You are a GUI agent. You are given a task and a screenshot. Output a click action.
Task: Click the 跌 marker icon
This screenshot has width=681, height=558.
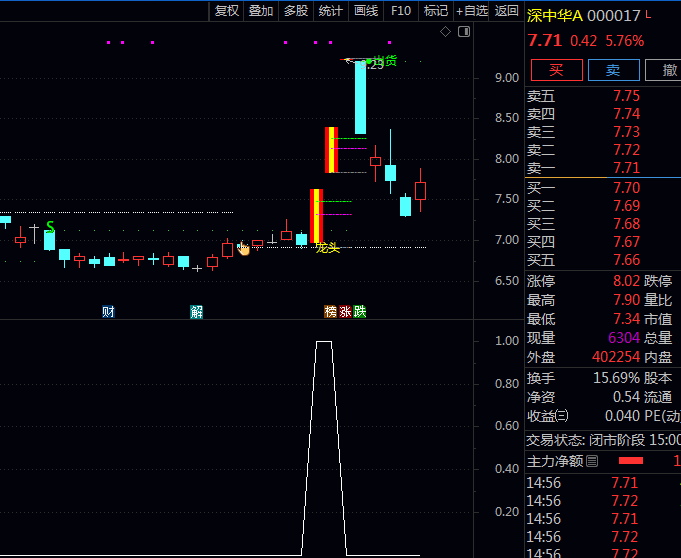click(x=360, y=312)
